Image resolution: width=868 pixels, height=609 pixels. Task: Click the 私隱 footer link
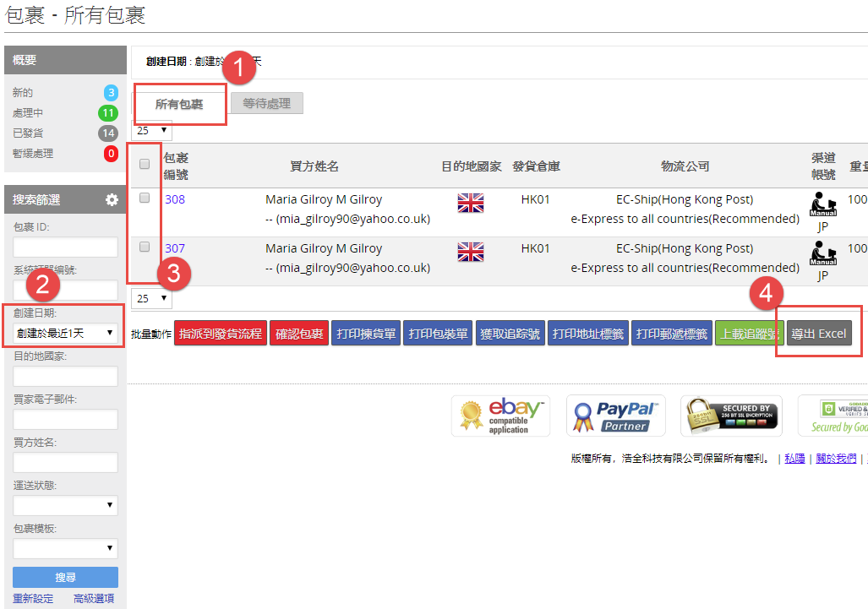pyautogui.click(x=795, y=458)
